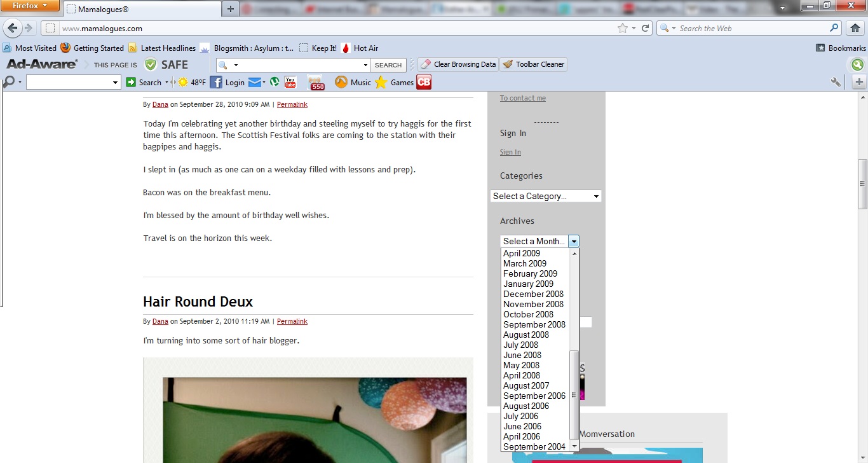Collapse the Select a Month archive dropdown
Image resolution: width=868 pixels, height=463 pixels.
(574, 241)
